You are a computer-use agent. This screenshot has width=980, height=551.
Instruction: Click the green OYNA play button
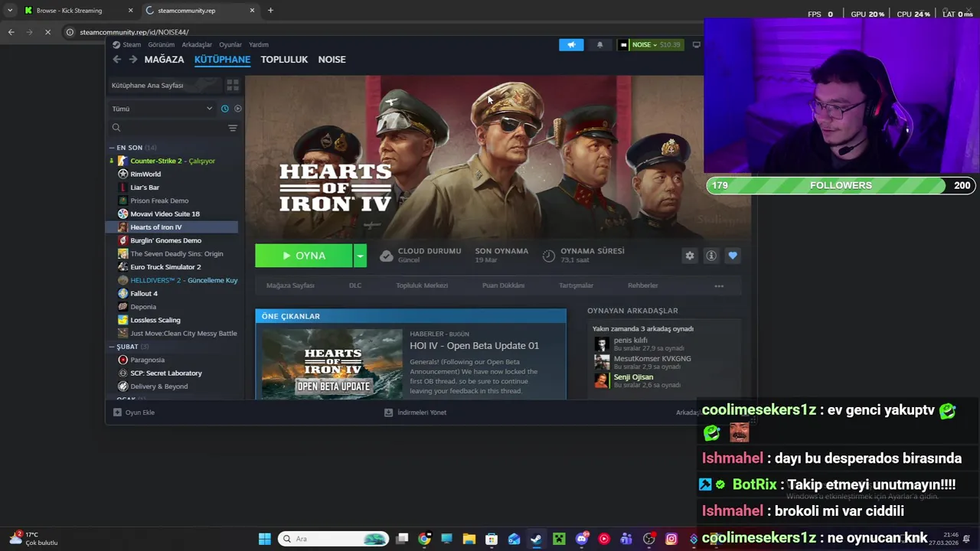(304, 256)
